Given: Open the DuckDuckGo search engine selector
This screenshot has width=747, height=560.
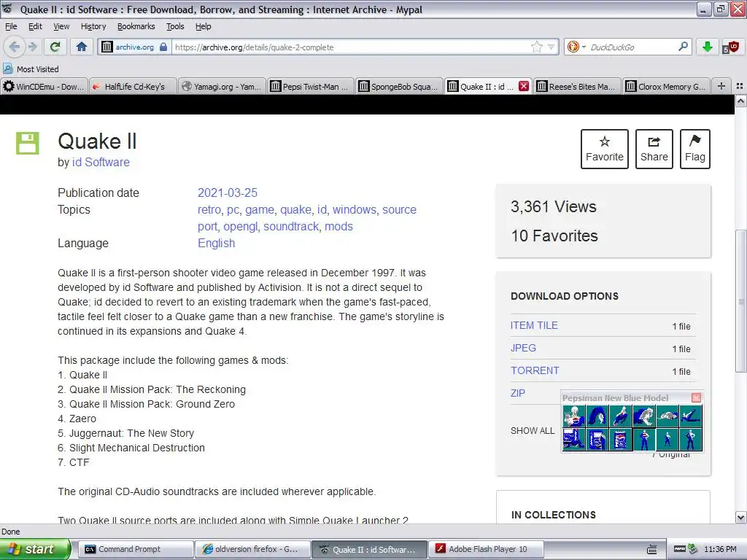Looking at the screenshot, I should click(x=576, y=47).
